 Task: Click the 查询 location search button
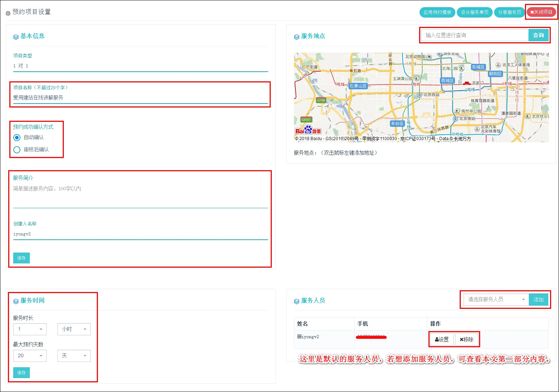coord(538,35)
